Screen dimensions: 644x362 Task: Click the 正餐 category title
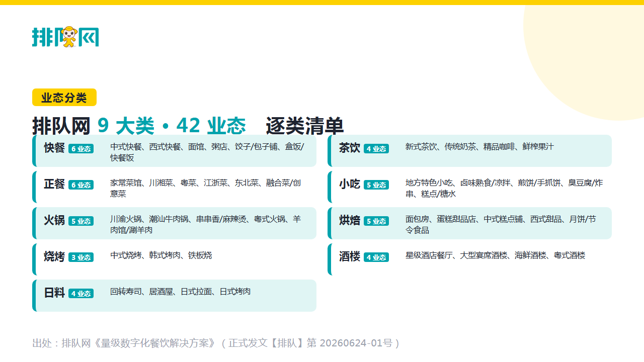(x=54, y=185)
